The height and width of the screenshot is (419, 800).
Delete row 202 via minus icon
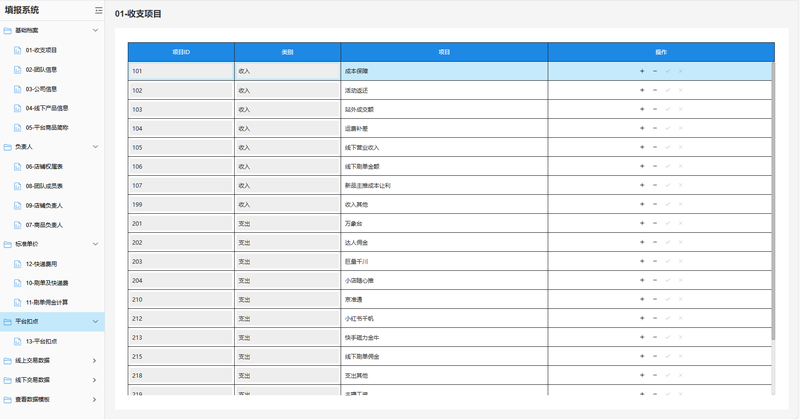tap(655, 242)
